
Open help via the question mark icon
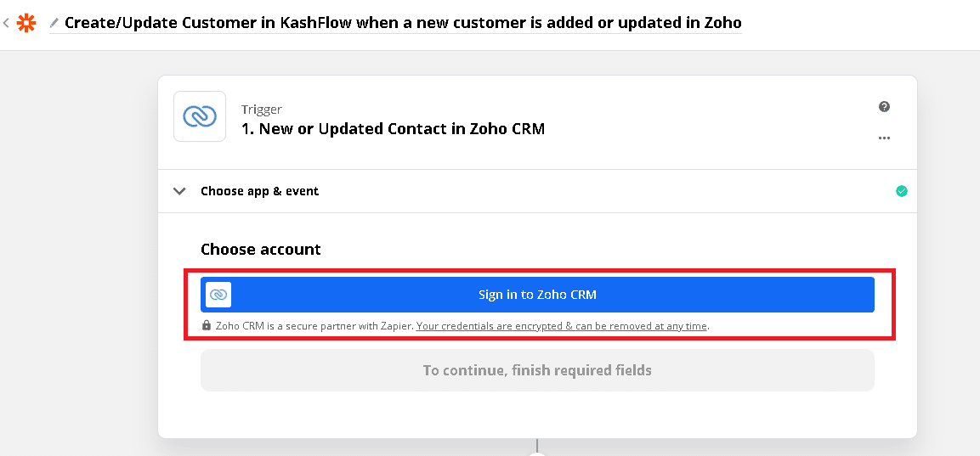884,107
